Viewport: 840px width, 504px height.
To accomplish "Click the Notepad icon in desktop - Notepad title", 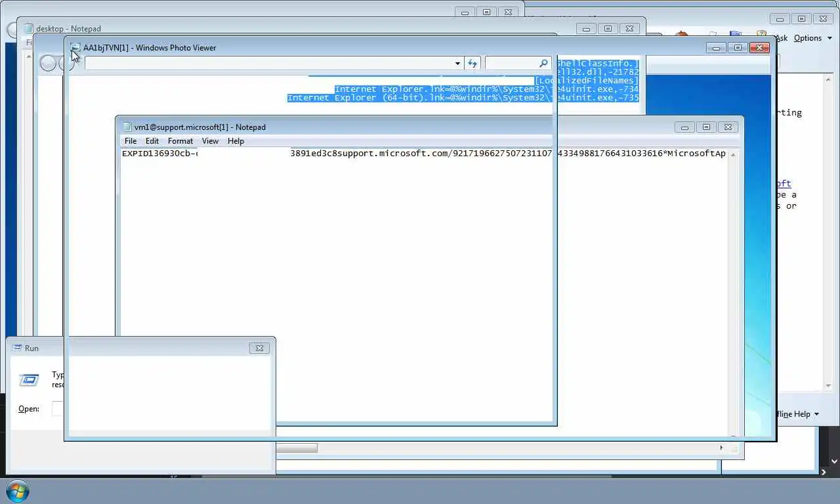I will click(x=29, y=28).
